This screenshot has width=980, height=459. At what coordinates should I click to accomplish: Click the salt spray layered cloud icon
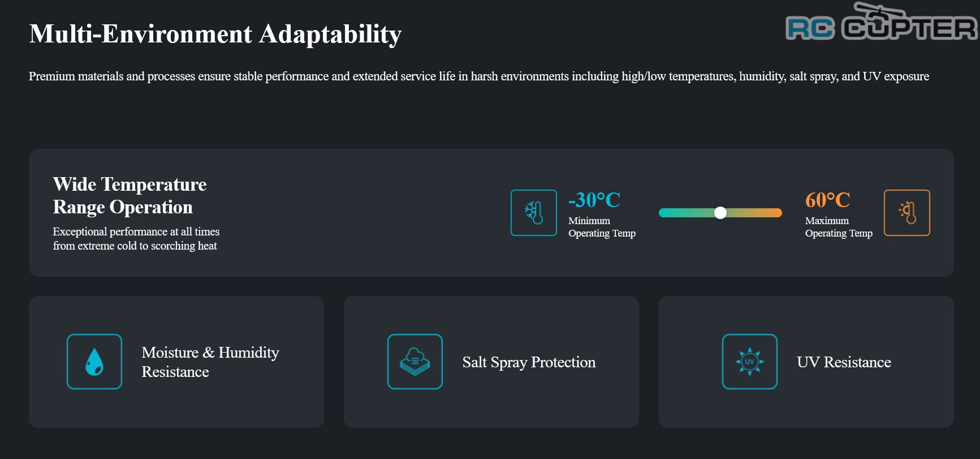coord(415,362)
